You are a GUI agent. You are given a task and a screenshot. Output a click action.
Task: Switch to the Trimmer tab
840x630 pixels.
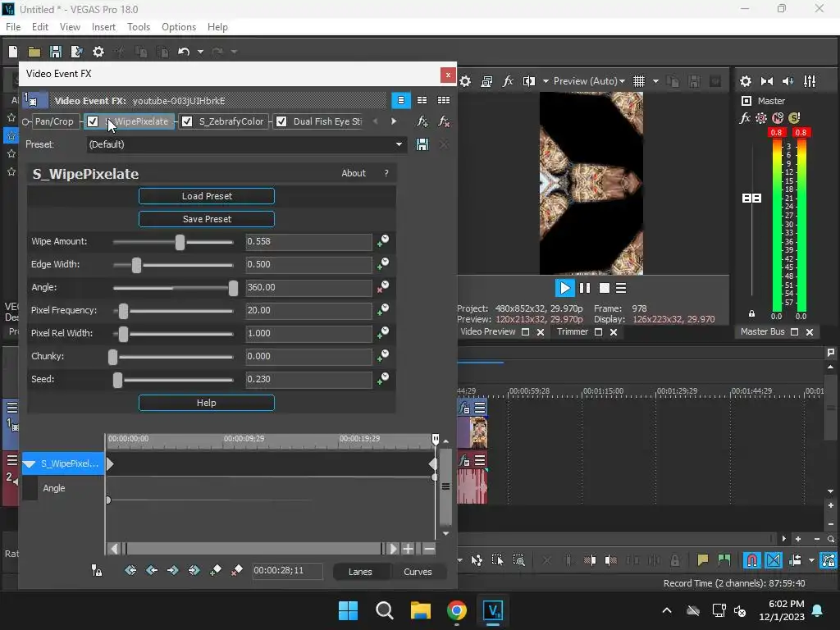[572, 331]
